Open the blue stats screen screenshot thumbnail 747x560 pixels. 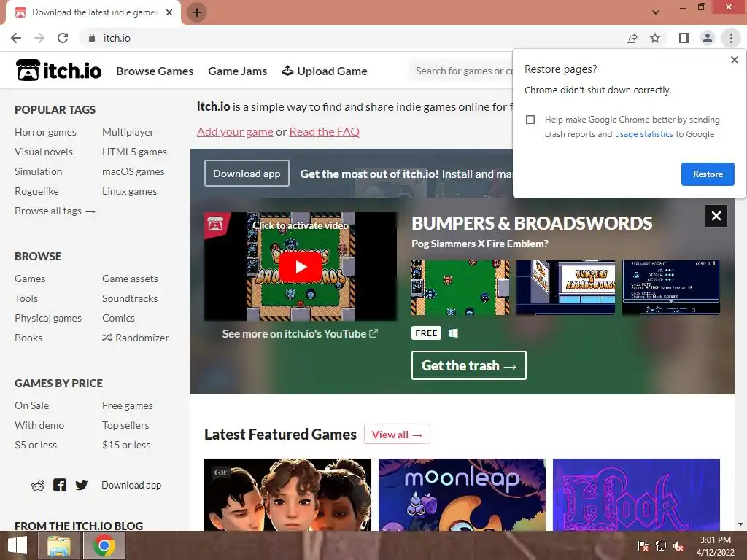(671, 287)
